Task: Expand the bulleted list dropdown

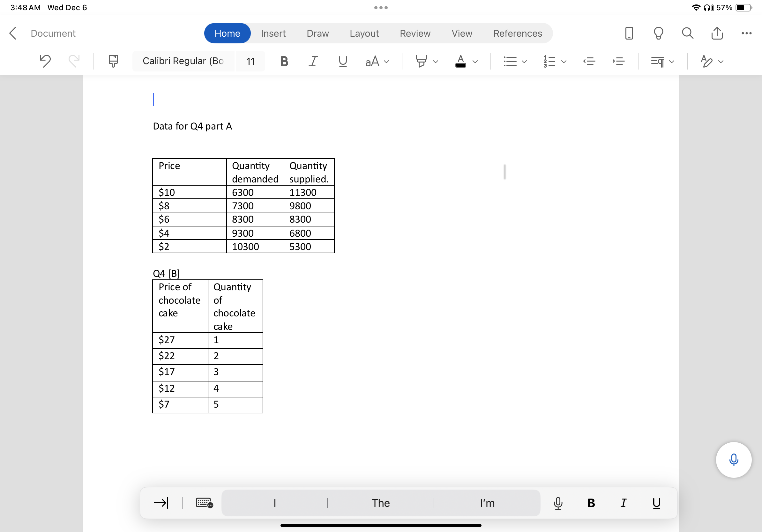Action: pyautogui.click(x=524, y=62)
